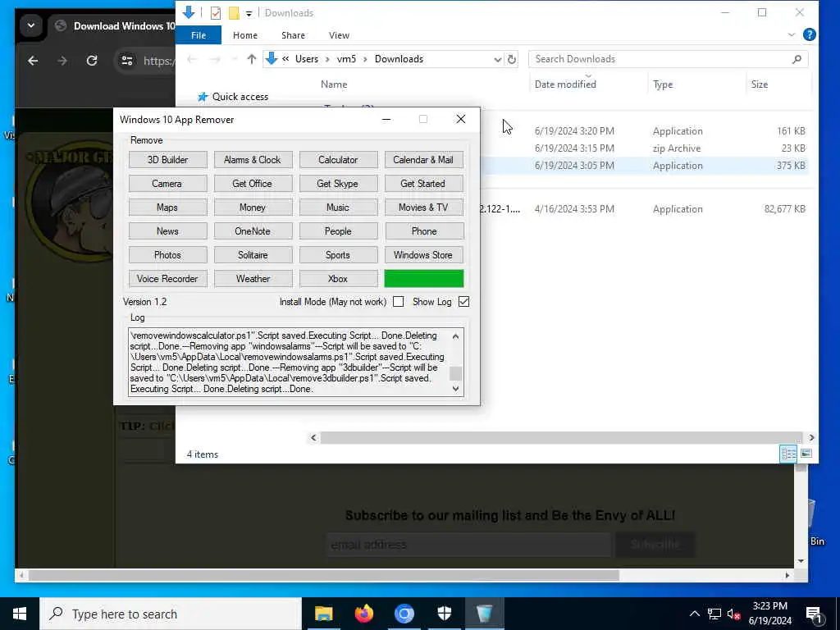The height and width of the screenshot is (630, 840).
Task: Open the quick access toolbar customize dropdown
Action: pos(249,13)
